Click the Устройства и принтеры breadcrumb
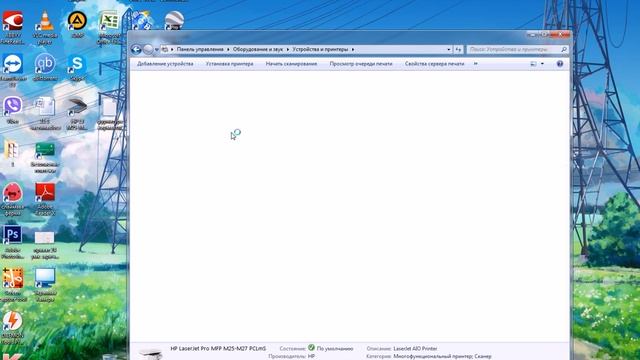This screenshot has width=640, height=360. click(320, 49)
